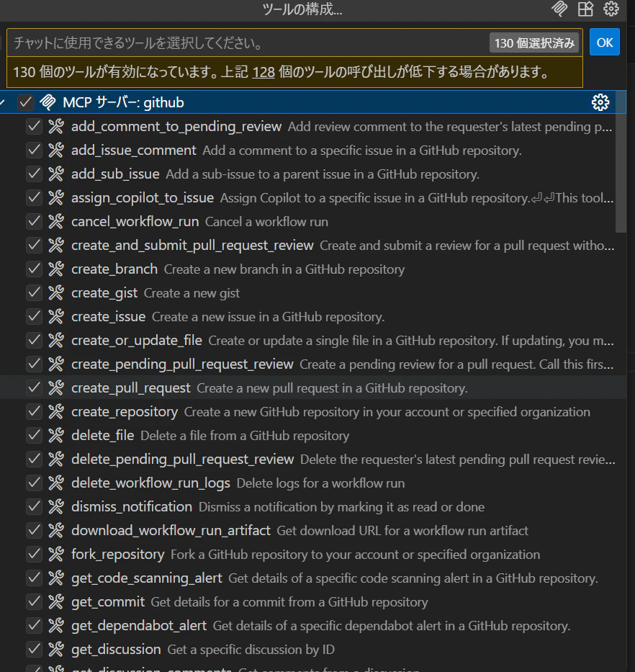The image size is (635, 672).
Task: Click tool icon beside fork_repository
Action: (x=56, y=555)
